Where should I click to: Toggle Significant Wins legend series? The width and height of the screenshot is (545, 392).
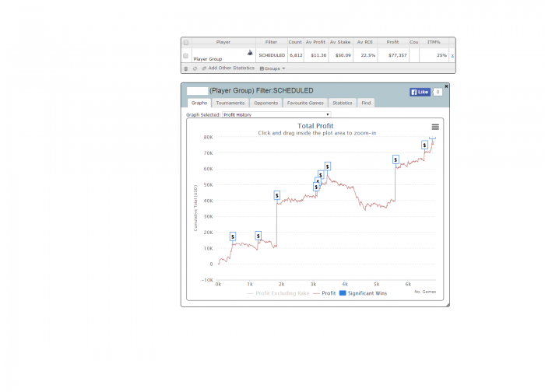coord(364,293)
